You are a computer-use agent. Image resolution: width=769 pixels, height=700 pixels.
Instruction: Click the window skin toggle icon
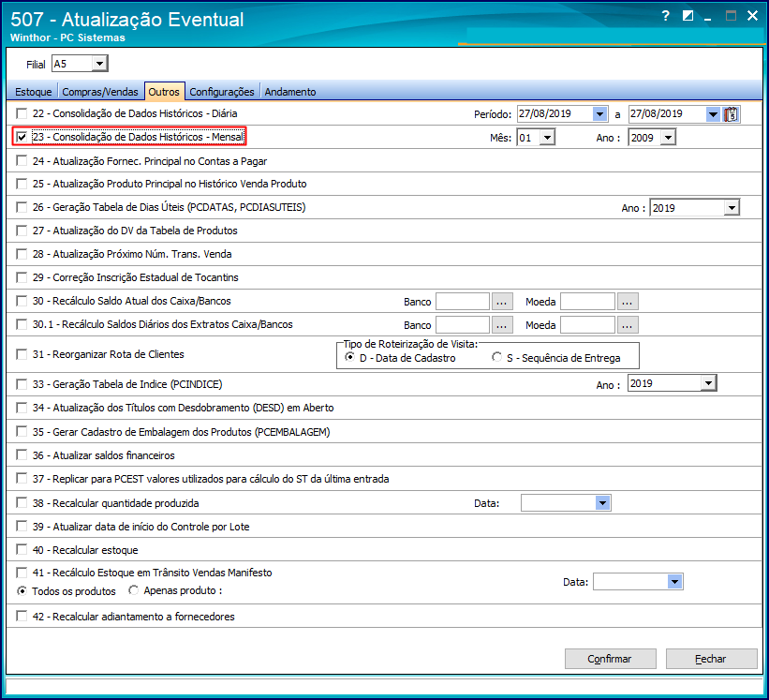coord(688,16)
